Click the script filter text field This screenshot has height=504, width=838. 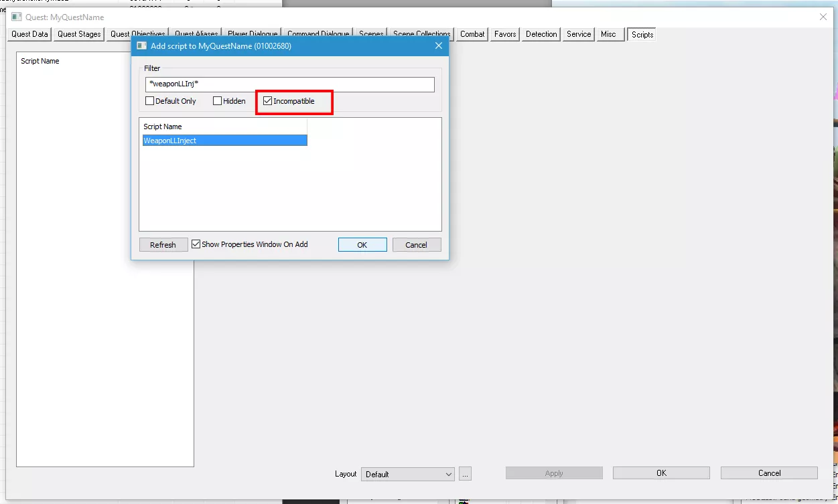click(289, 84)
